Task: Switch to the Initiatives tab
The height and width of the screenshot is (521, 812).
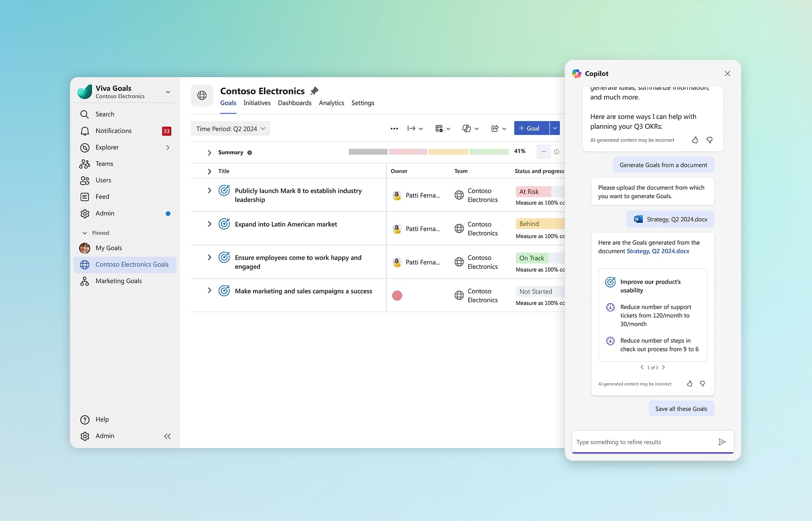Action: tap(257, 103)
